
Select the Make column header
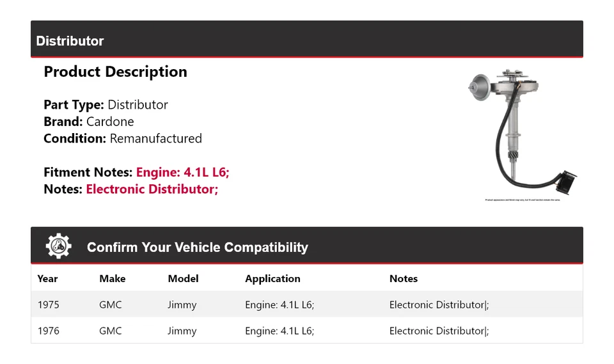[112, 278]
